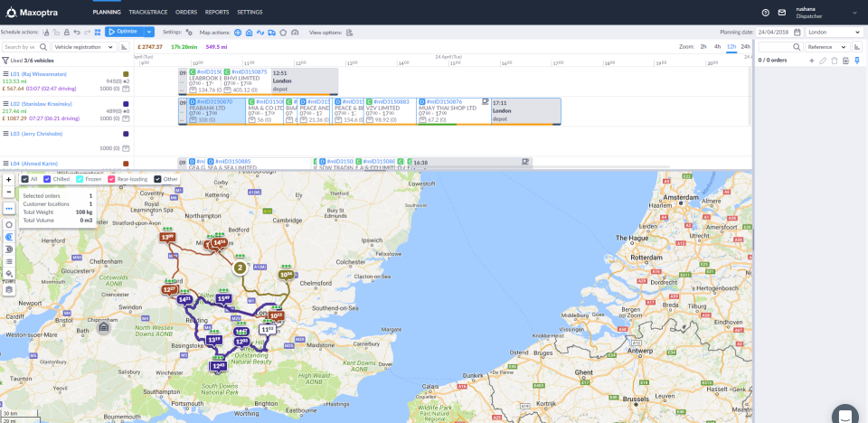Click the truck map action icon
This screenshot has height=423, width=868.
[x=272, y=33]
